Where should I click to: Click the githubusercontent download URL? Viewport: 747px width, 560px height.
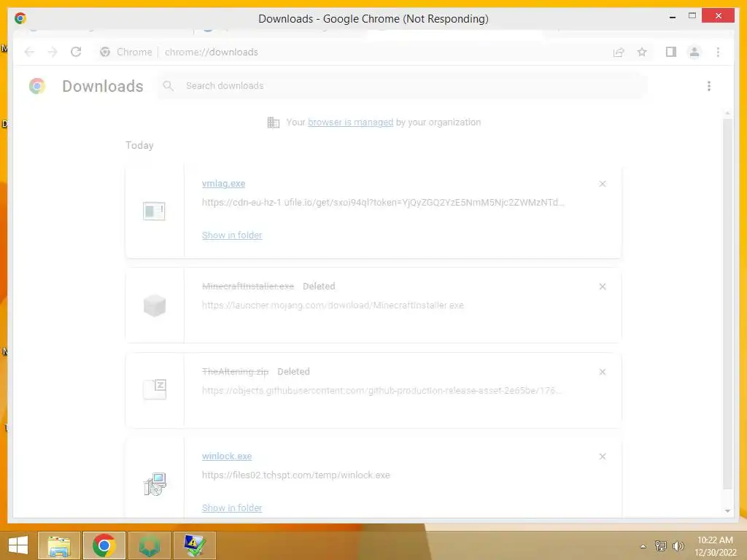click(x=382, y=391)
